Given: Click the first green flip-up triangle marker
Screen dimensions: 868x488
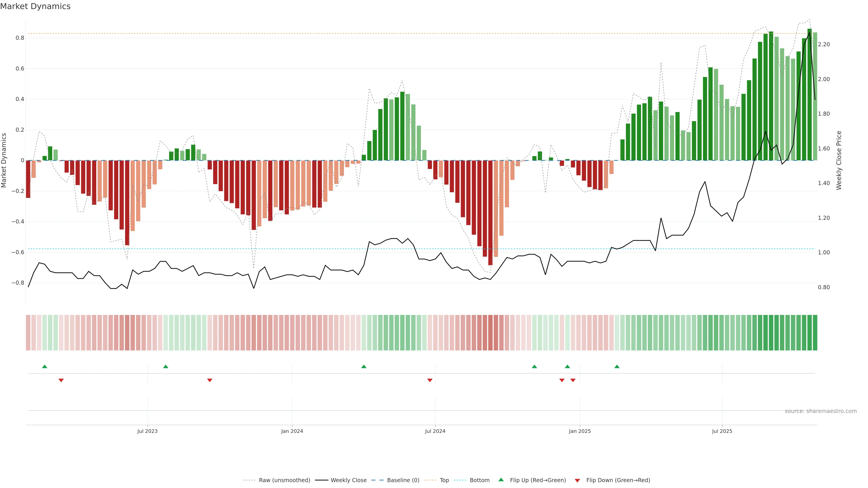Looking at the screenshot, I should (x=45, y=366).
